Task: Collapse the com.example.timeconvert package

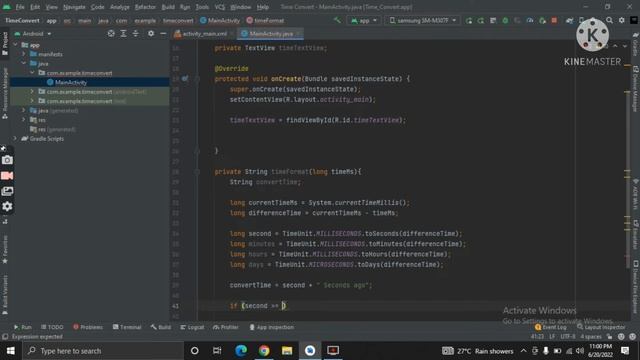Action: point(32,73)
